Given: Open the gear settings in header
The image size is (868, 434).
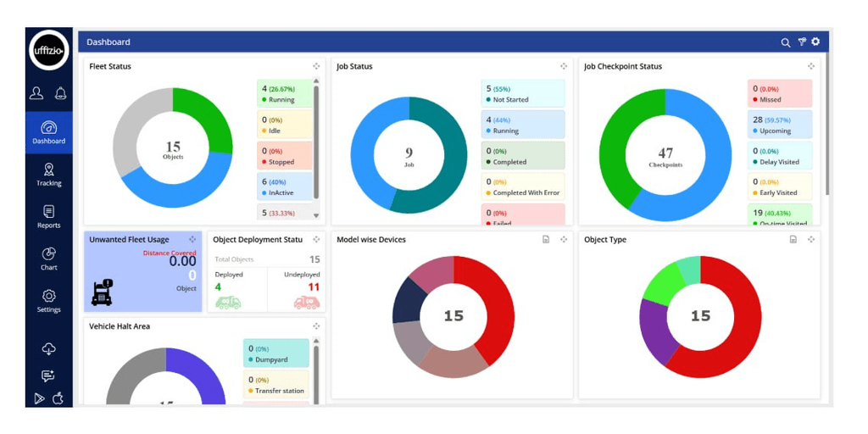Looking at the screenshot, I should tap(815, 42).
